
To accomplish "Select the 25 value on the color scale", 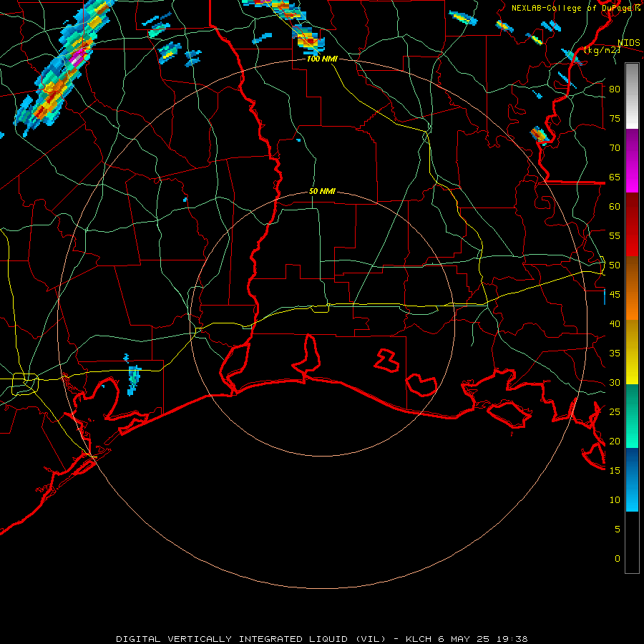I will pos(615,412).
